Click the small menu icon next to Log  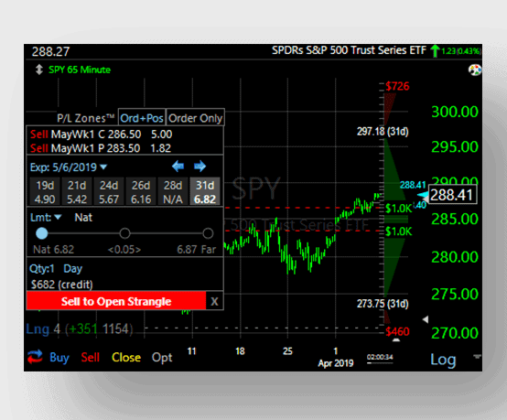tap(477, 356)
